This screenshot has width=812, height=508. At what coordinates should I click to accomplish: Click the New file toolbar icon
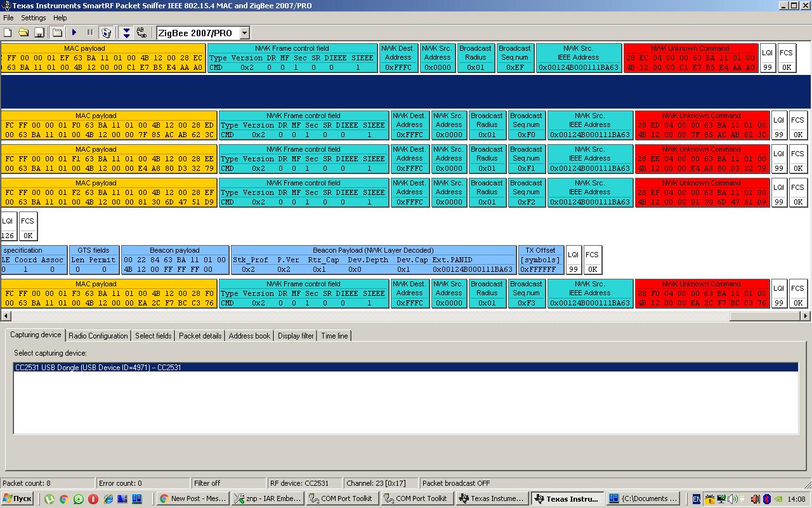point(8,32)
